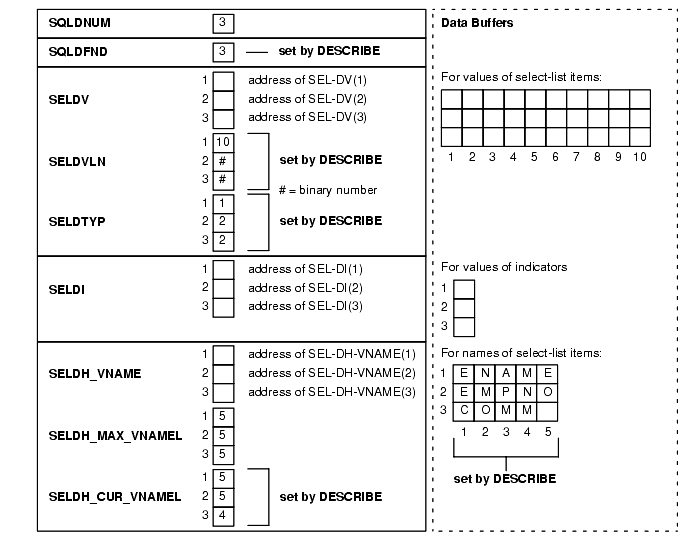This screenshot has height=540, width=688.
Task: Click the first indicator value box
Action: coord(464,289)
